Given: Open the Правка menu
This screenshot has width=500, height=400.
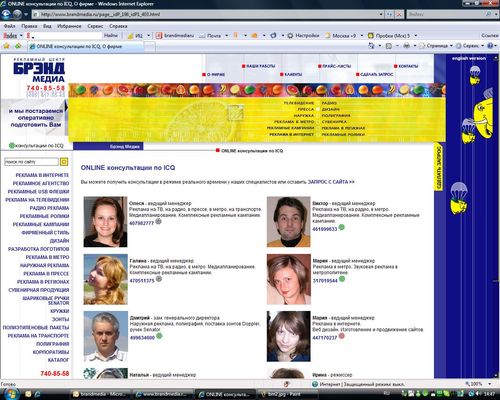Looking at the screenshot, I should pos(29,26).
